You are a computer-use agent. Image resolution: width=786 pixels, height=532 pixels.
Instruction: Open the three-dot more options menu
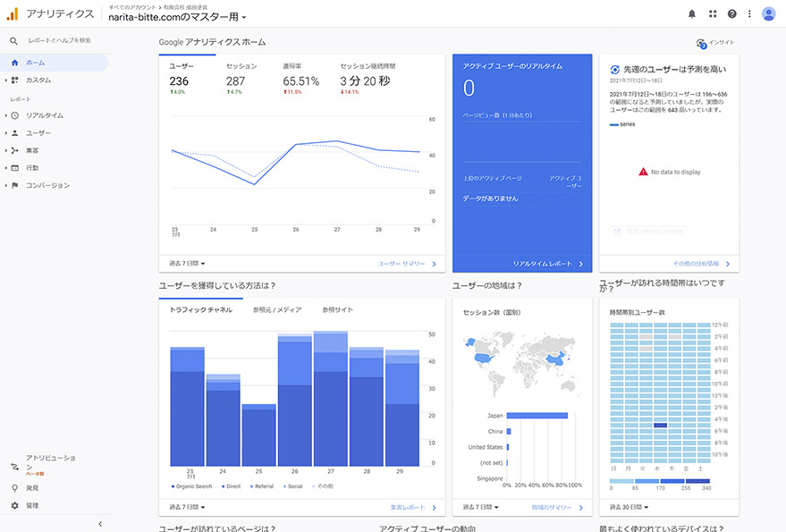click(x=749, y=14)
